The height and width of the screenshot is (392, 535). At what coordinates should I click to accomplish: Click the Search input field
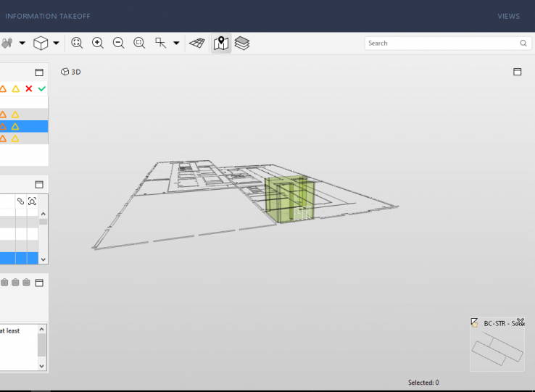pos(442,43)
